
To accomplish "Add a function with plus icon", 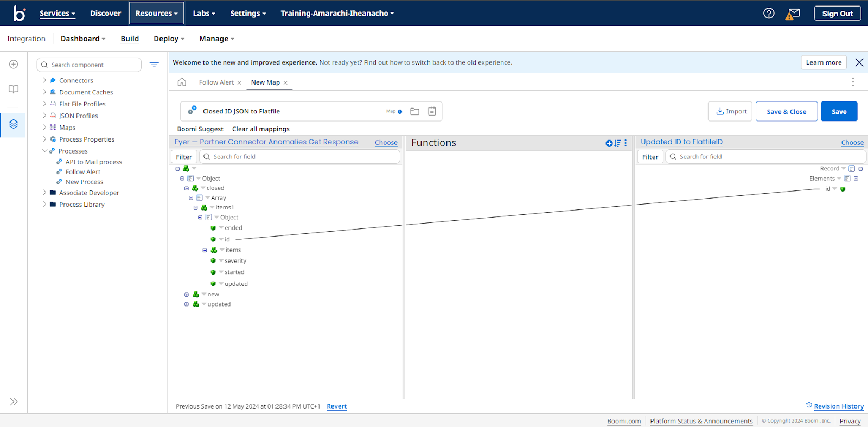I will pos(609,143).
